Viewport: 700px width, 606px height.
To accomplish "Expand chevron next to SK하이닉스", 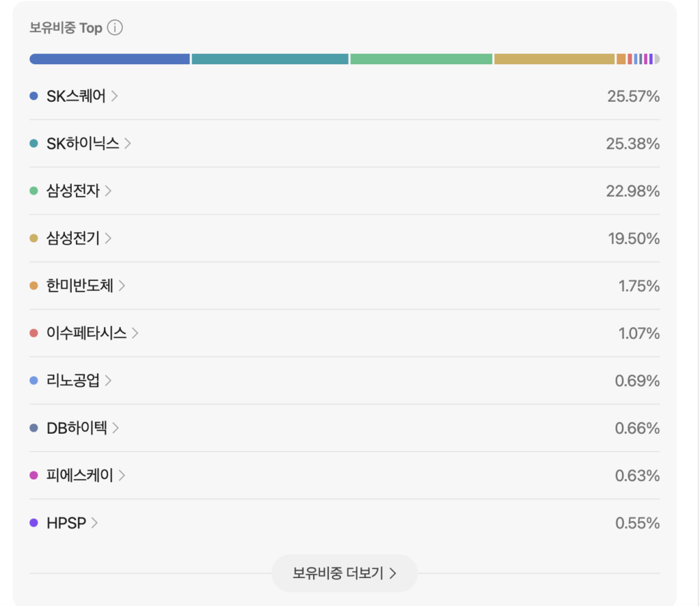I will [x=128, y=143].
